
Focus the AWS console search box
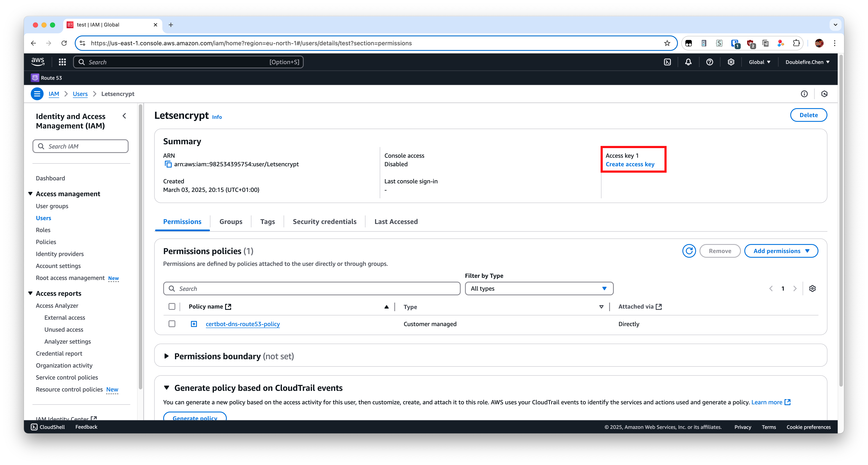(x=188, y=62)
